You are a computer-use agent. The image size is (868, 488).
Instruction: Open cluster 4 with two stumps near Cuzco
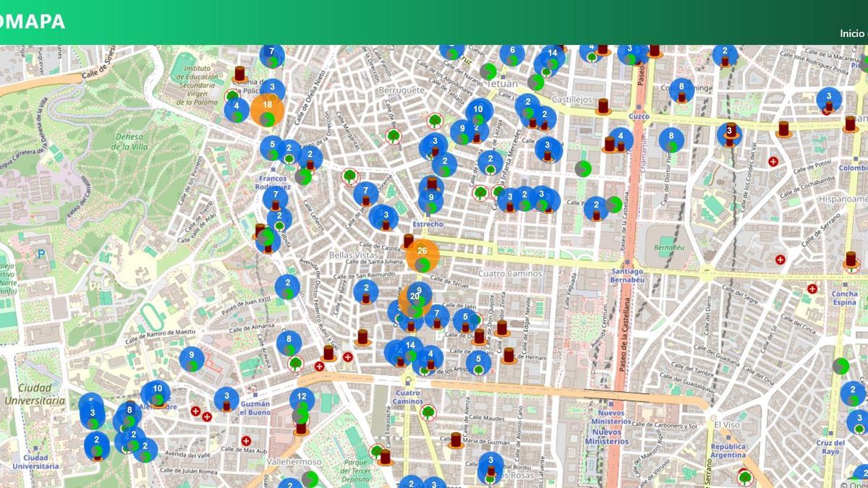click(x=620, y=139)
